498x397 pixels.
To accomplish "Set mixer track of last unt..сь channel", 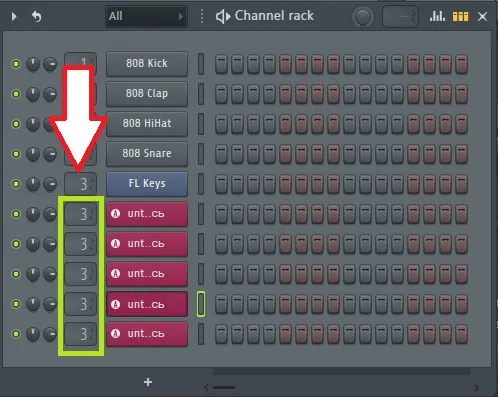I will click(80, 334).
